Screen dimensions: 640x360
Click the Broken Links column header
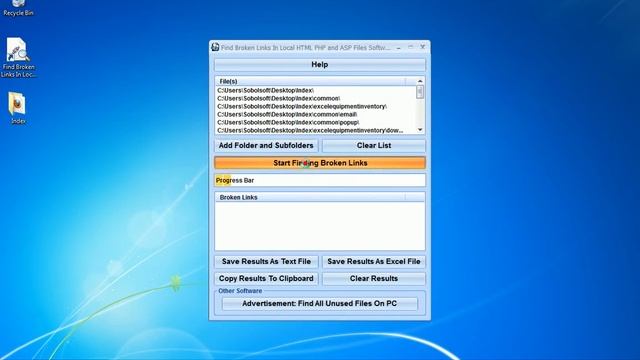pos(311,197)
